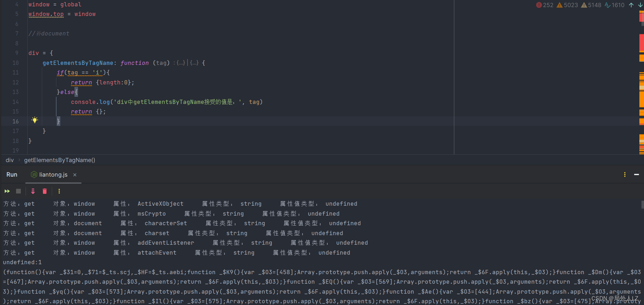Image resolution: width=644 pixels, height=305 pixels.
Task: Click the div breadcrumb item
Action: [x=10, y=160]
